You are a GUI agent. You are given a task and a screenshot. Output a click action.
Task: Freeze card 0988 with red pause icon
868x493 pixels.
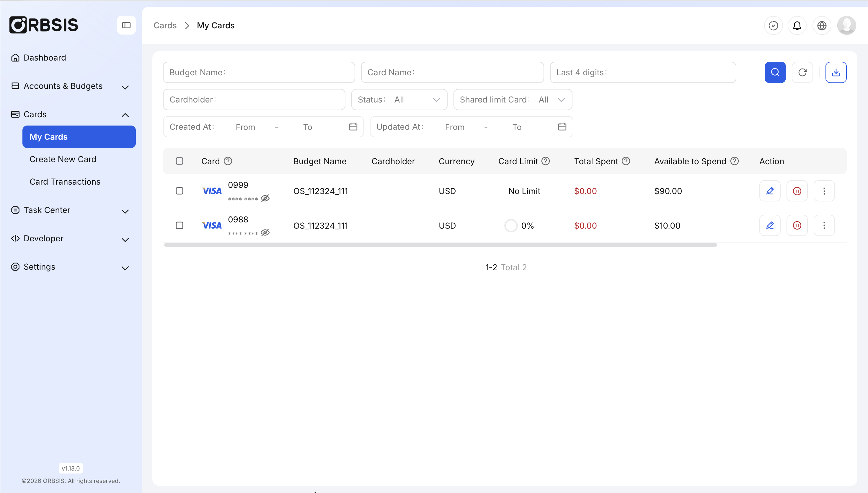(x=797, y=225)
